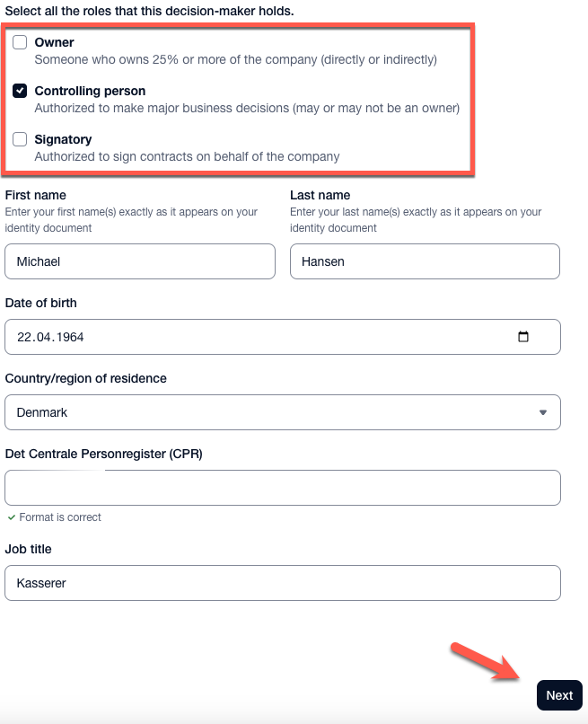Click the green Format is correct checkmark
The width and height of the screenshot is (588, 724).
tap(12, 517)
